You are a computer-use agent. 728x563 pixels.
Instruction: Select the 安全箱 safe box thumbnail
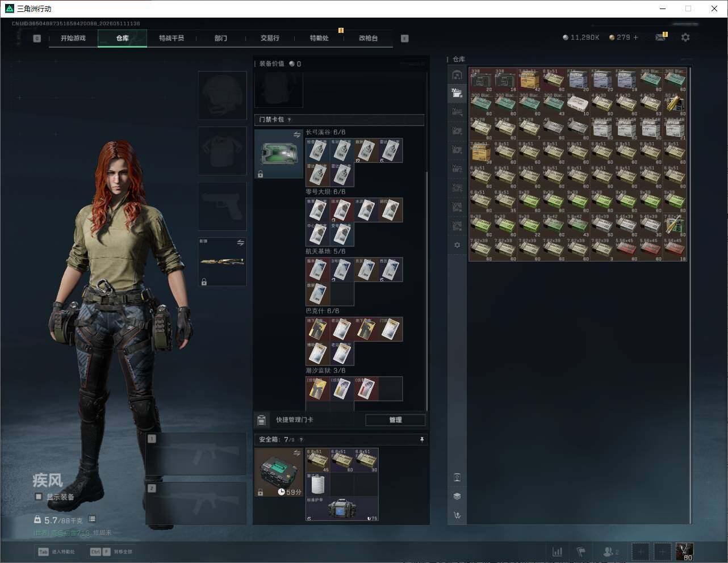point(278,472)
